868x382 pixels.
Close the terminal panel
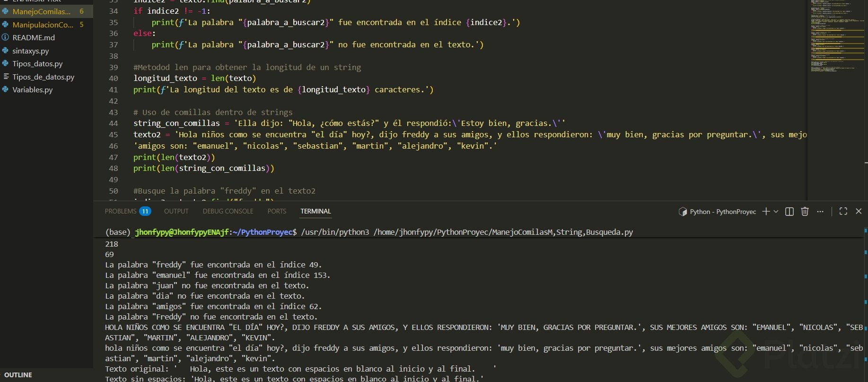pos(859,212)
